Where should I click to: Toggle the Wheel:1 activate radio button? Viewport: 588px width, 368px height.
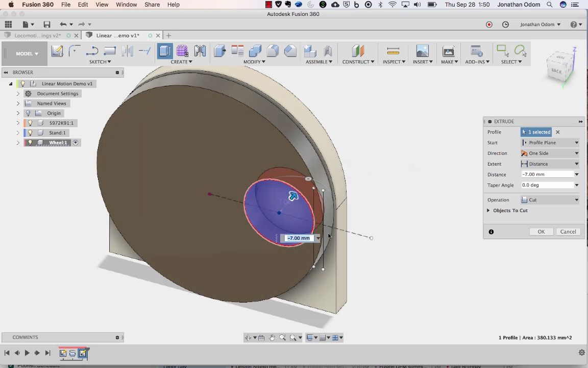click(76, 143)
